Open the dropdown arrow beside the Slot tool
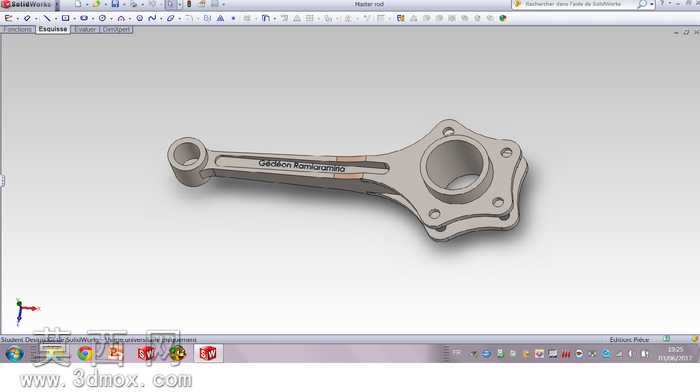 92,19
